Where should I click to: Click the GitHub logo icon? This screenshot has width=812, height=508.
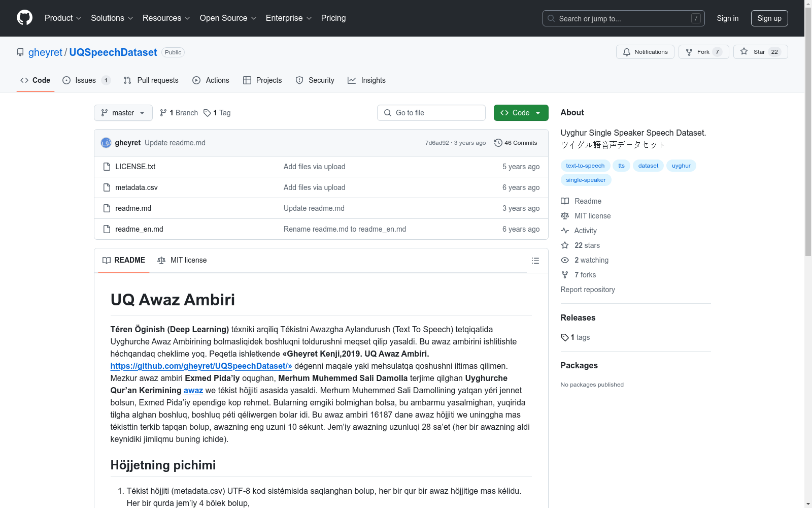click(x=24, y=18)
